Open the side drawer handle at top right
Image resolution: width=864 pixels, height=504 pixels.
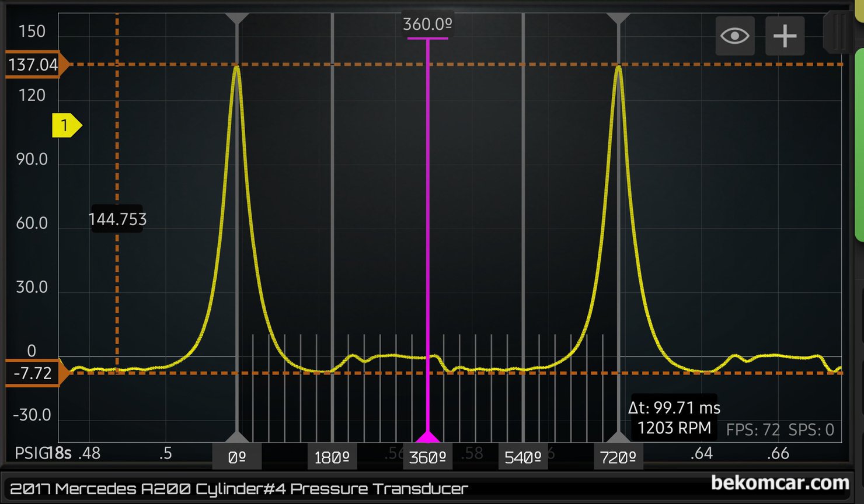click(838, 32)
